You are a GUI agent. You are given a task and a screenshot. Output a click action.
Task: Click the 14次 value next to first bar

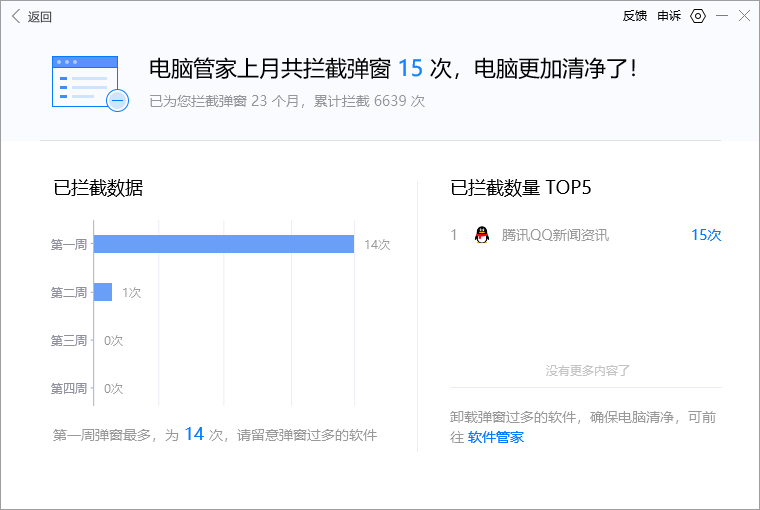(377, 244)
